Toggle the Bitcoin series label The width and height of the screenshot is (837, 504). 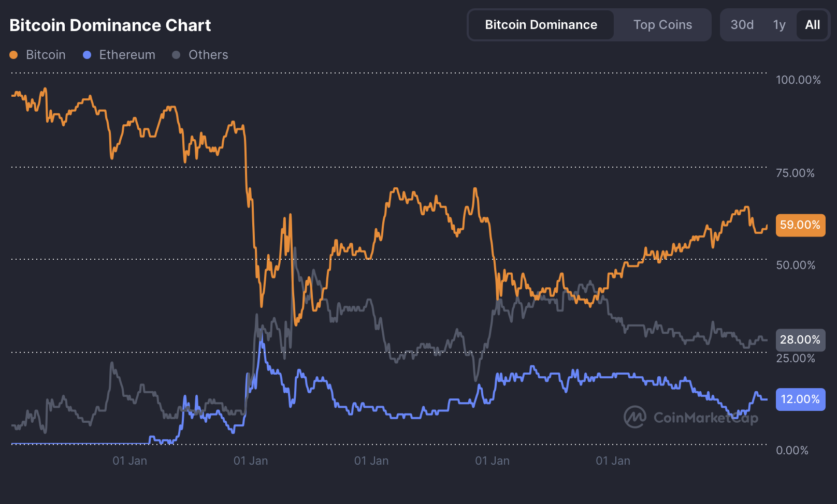[46, 55]
